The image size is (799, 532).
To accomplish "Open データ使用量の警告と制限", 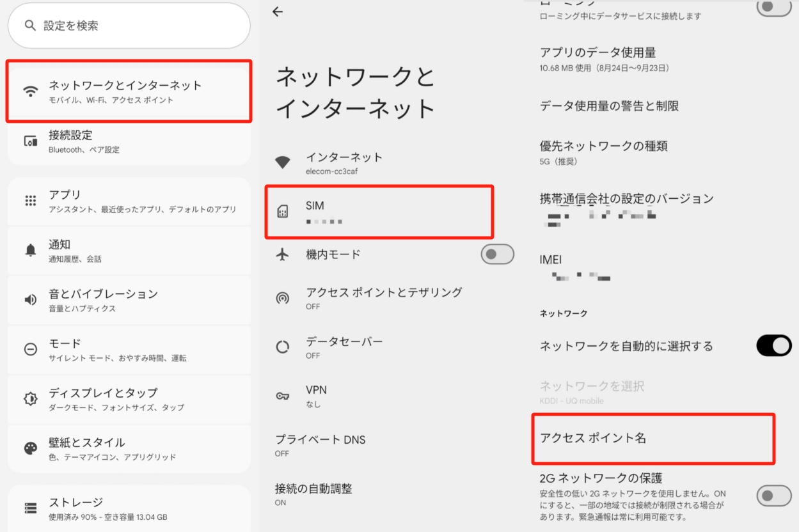I will click(662, 106).
